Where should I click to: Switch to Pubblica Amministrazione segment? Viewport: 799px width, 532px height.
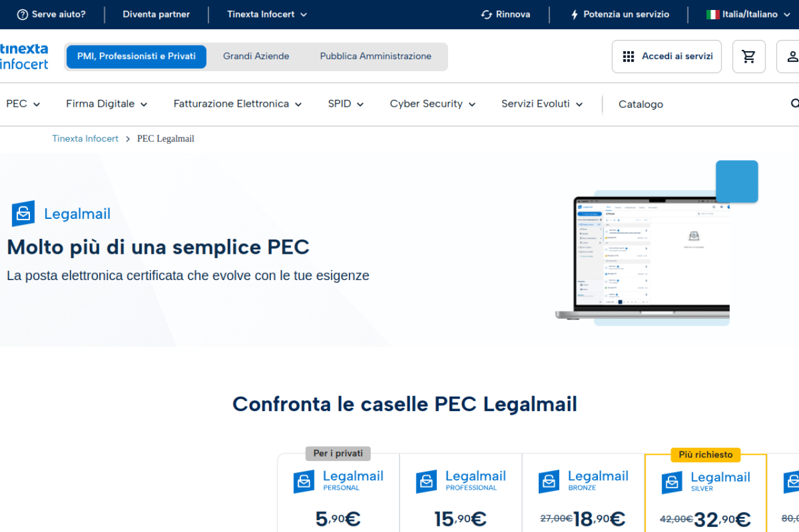(x=375, y=56)
